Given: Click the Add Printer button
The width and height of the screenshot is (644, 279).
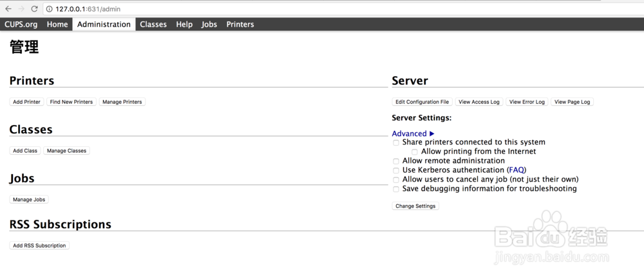Looking at the screenshot, I should 27,102.
